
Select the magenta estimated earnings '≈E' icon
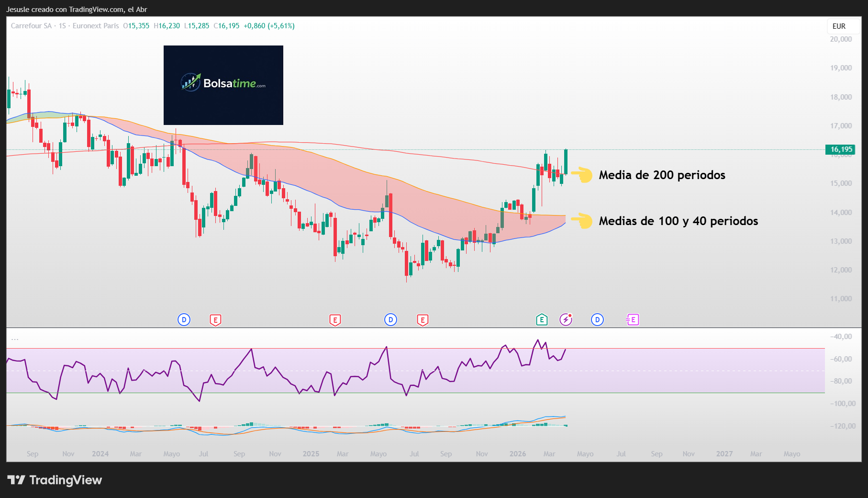633,319
